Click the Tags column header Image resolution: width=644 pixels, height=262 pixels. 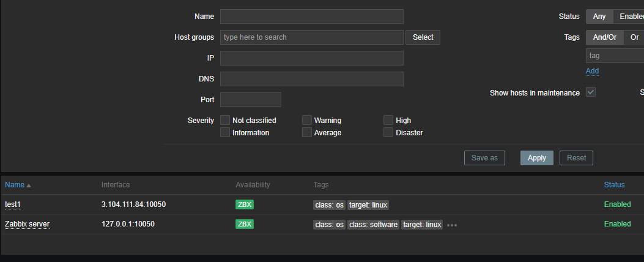(x=320, y=185)
